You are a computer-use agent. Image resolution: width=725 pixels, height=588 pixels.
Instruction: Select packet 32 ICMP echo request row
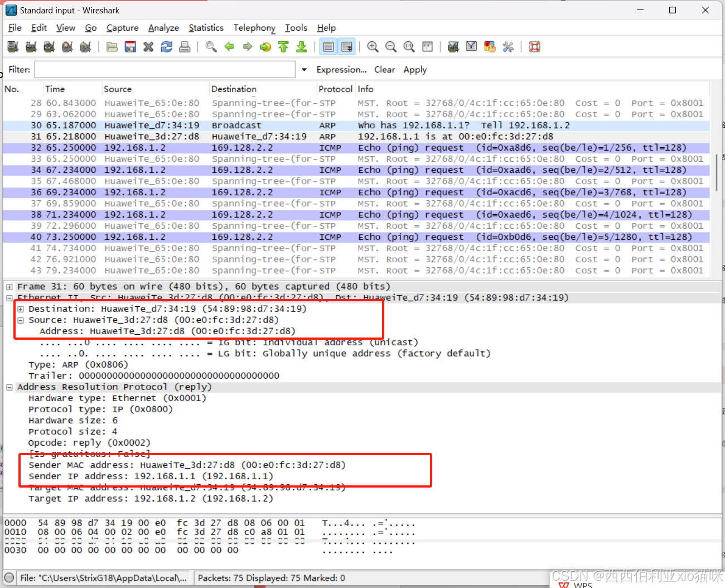tap(356, 148)
